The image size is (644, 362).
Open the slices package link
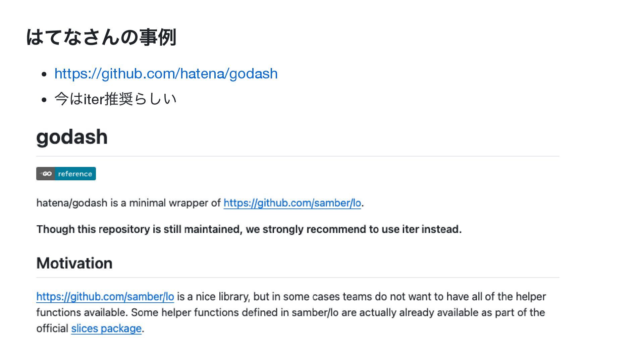(x=106, y=328)
